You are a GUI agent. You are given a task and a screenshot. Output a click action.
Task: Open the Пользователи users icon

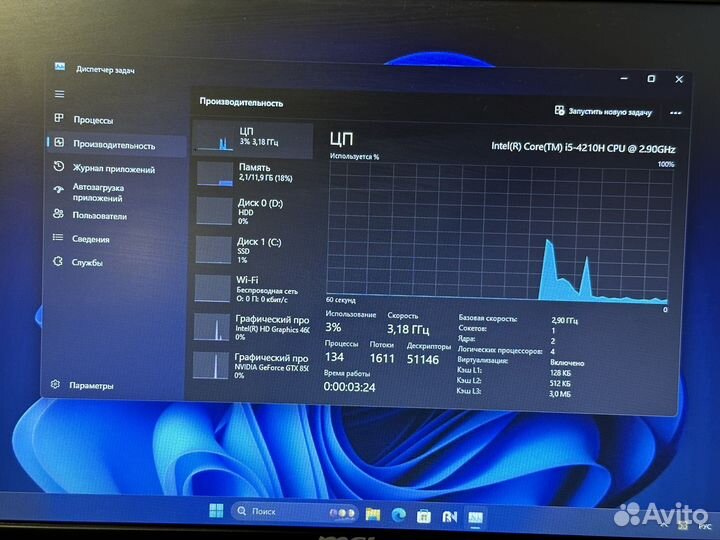[x=58, y=214]
